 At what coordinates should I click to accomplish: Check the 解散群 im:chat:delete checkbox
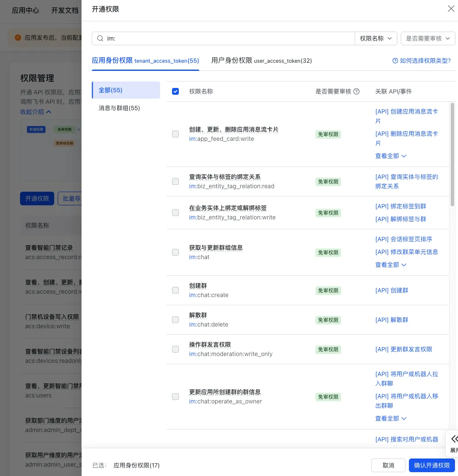(175, 320)
